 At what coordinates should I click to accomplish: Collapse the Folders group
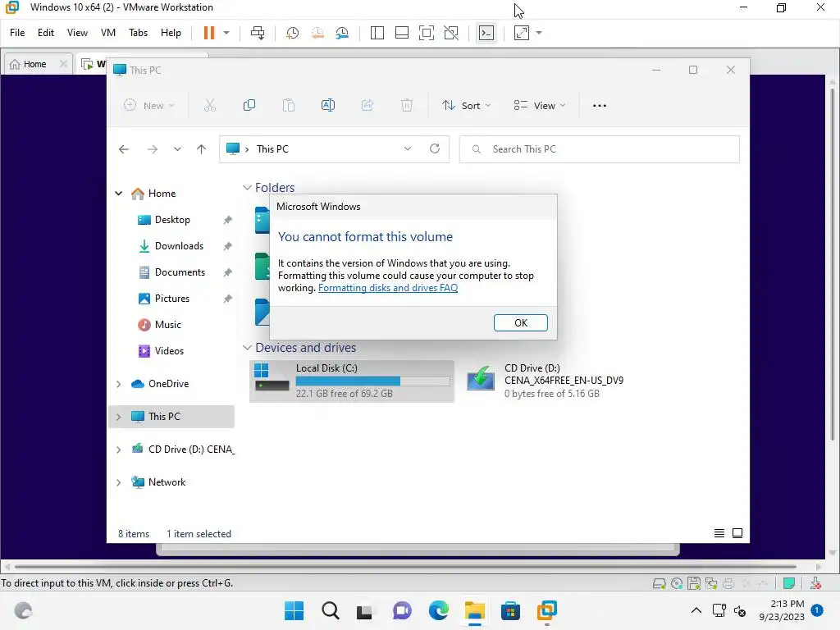pyautogui.click(x=247, y=188)
